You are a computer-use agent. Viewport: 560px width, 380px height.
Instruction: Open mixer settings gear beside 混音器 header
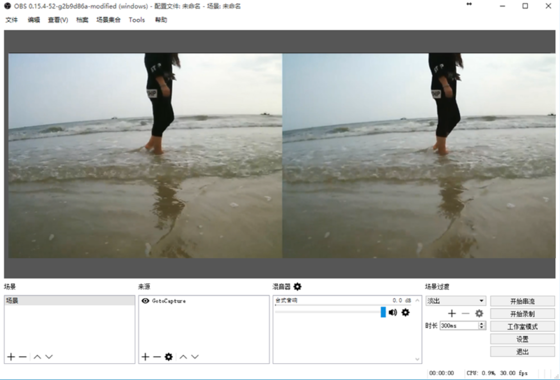pos(297,286)
